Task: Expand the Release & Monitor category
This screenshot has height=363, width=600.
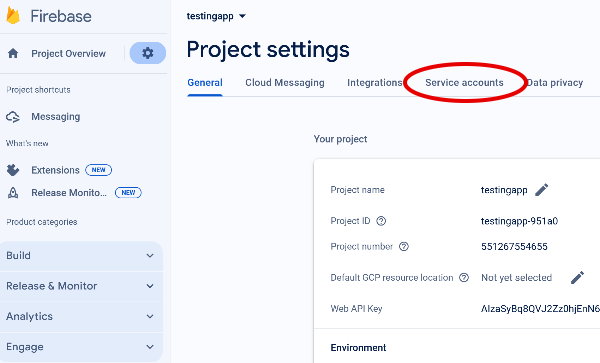Action: click(80, 286)
